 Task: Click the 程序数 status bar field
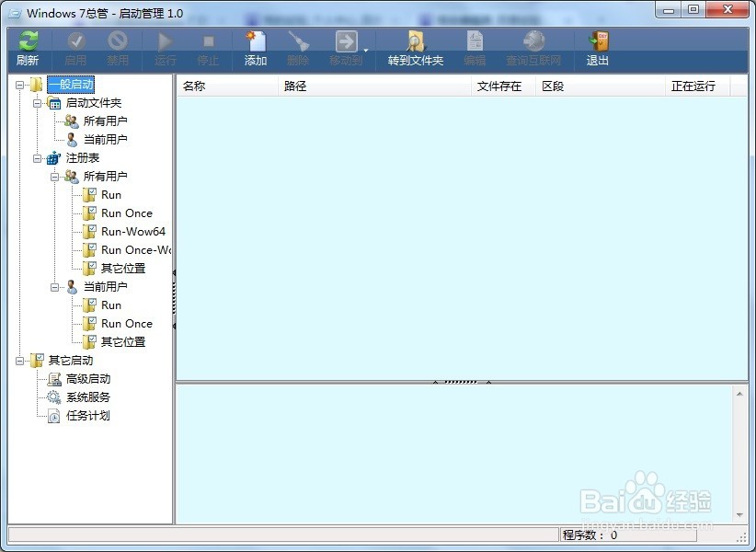tap(628, 535)
